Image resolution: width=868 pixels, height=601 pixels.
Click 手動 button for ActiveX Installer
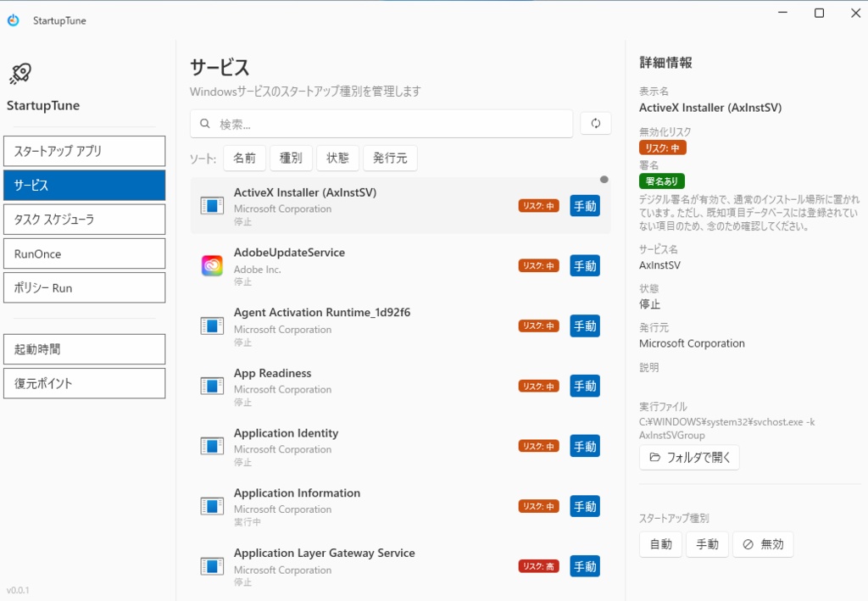(x=585, y=206)
